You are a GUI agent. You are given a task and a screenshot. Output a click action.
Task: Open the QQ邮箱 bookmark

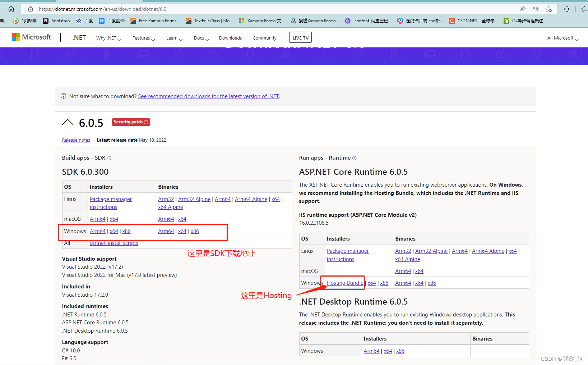pos(25,21)
